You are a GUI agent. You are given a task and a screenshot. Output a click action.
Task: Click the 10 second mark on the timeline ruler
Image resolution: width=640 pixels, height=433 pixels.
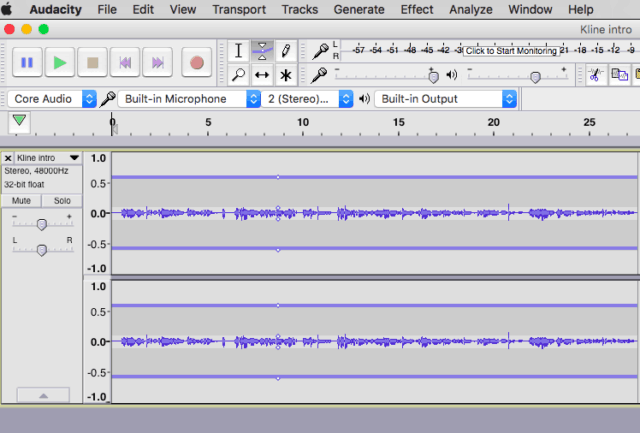303,122
